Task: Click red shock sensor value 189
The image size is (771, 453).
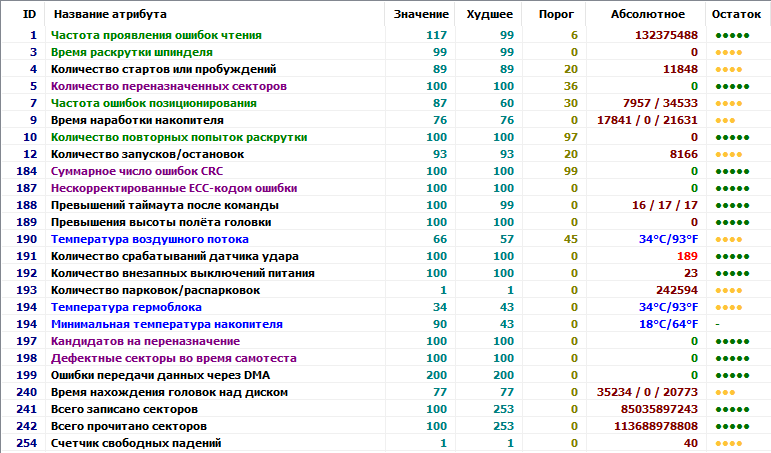Action: [687, 256]
